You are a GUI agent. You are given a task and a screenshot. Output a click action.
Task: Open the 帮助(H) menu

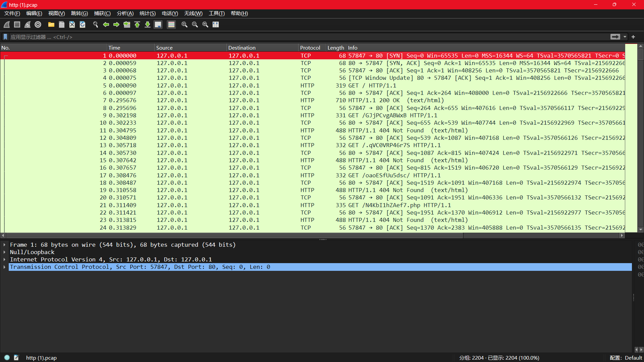[x=239, y=13]
